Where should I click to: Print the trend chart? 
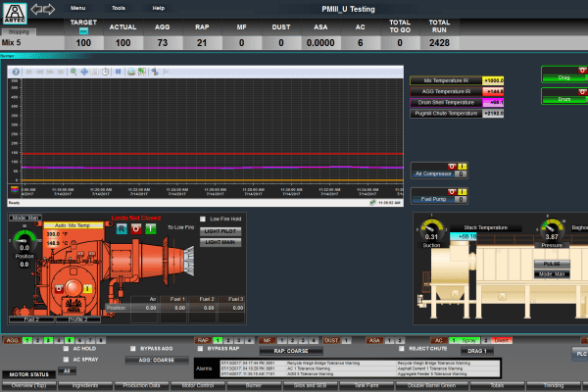click(x=131, y=72)
